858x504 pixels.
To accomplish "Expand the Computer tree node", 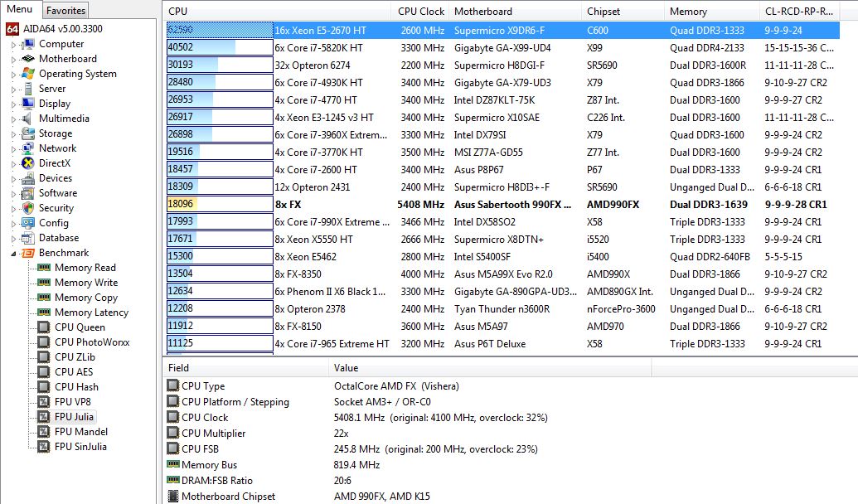I will 14,45.
